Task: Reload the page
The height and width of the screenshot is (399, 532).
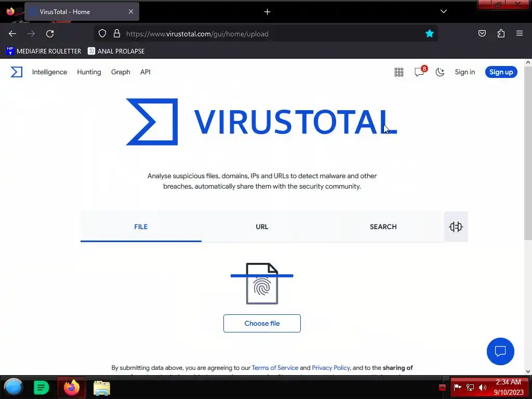Action: [50, 34]
